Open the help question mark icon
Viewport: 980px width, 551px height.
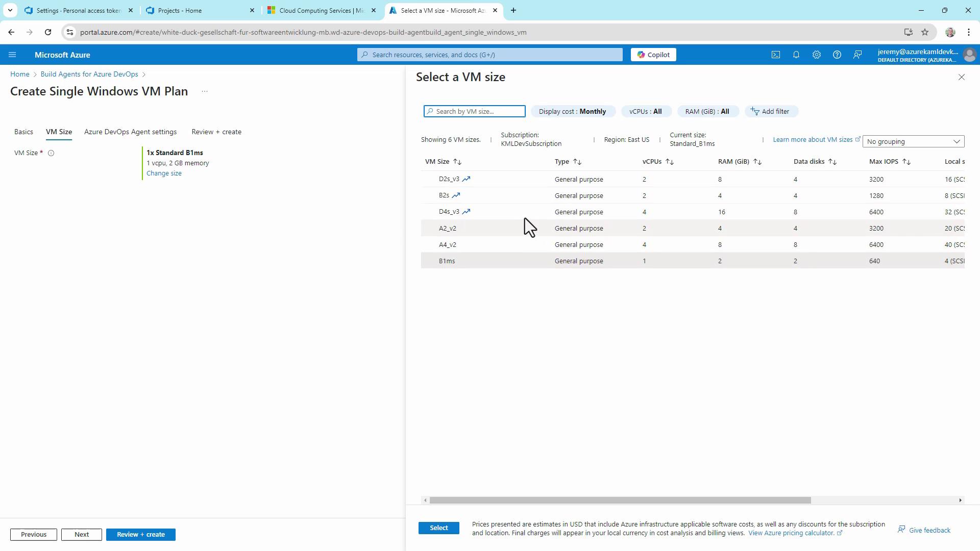point(837,55)
